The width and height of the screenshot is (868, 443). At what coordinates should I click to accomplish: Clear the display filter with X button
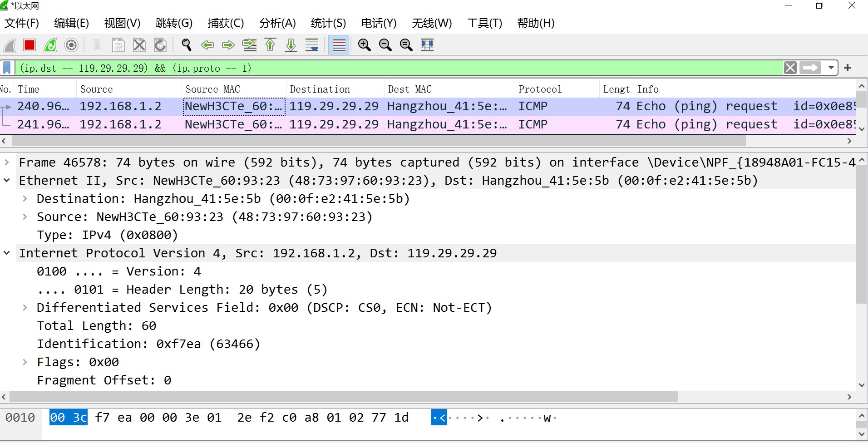(790, 68)
